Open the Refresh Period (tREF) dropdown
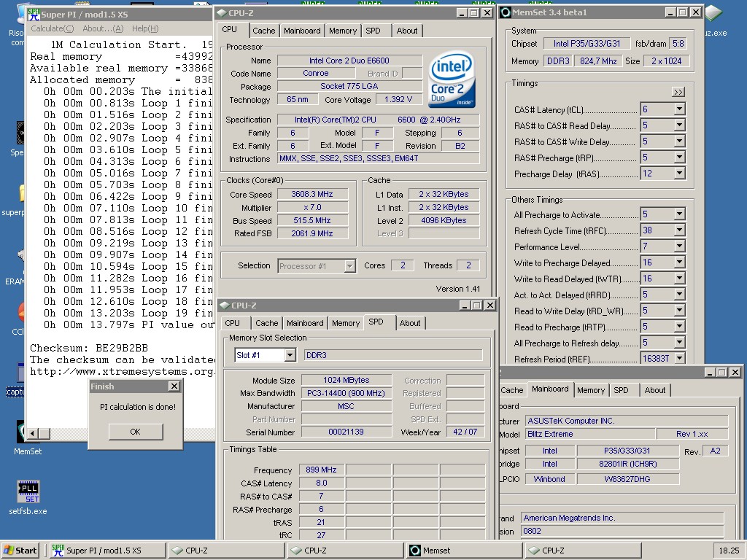The height and width of the screenshot is (560, 747). (x=679, y=359)
